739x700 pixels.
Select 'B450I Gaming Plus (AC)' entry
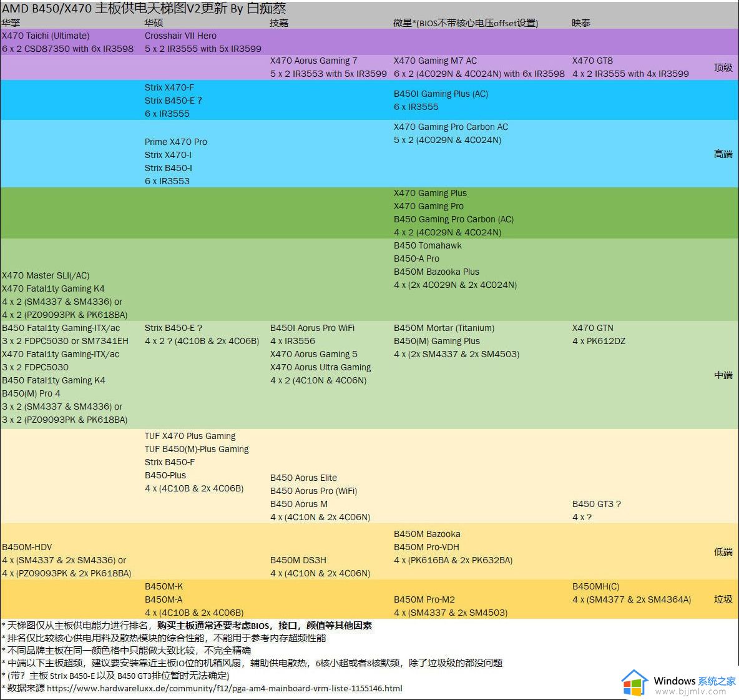tap(441, 94)
